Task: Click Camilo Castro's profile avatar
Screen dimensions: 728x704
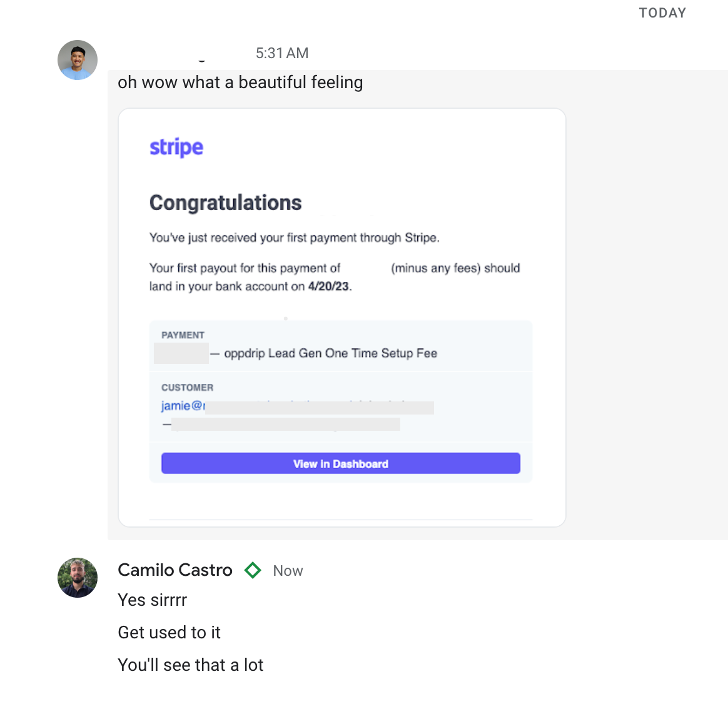Action: coord(78,577)
